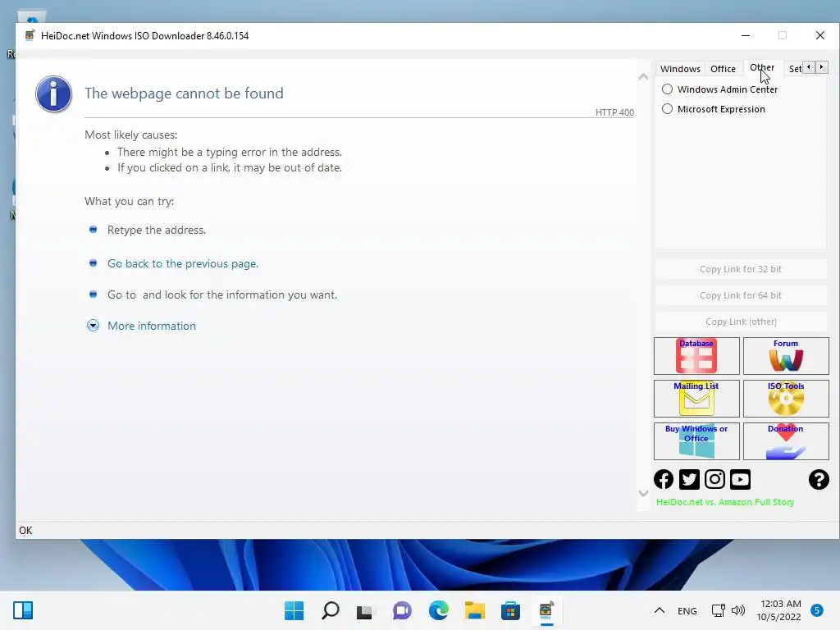The image size is (840, 630).
Task: Click Copy Link for 32 bit
Action: click(x=741, y=269)
